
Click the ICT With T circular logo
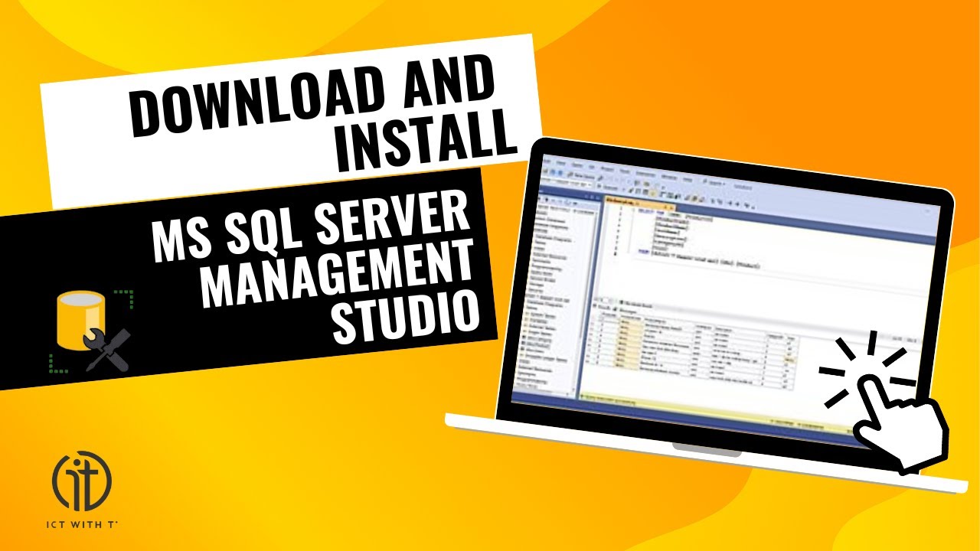click(x=82, y=481)
